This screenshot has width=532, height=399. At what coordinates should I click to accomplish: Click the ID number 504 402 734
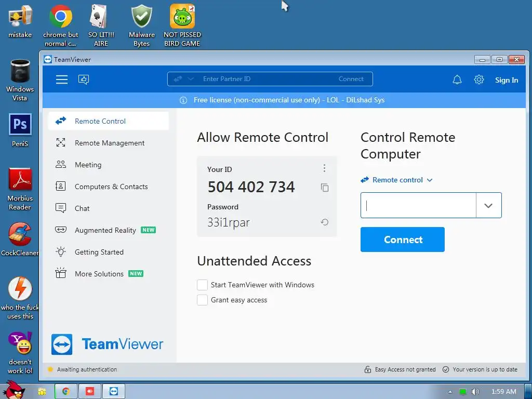(251, 187)
